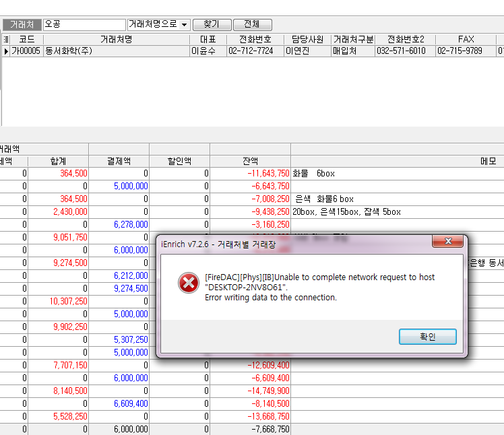
Task: Click the 대표 column header
Action: [x=208, y=40]
